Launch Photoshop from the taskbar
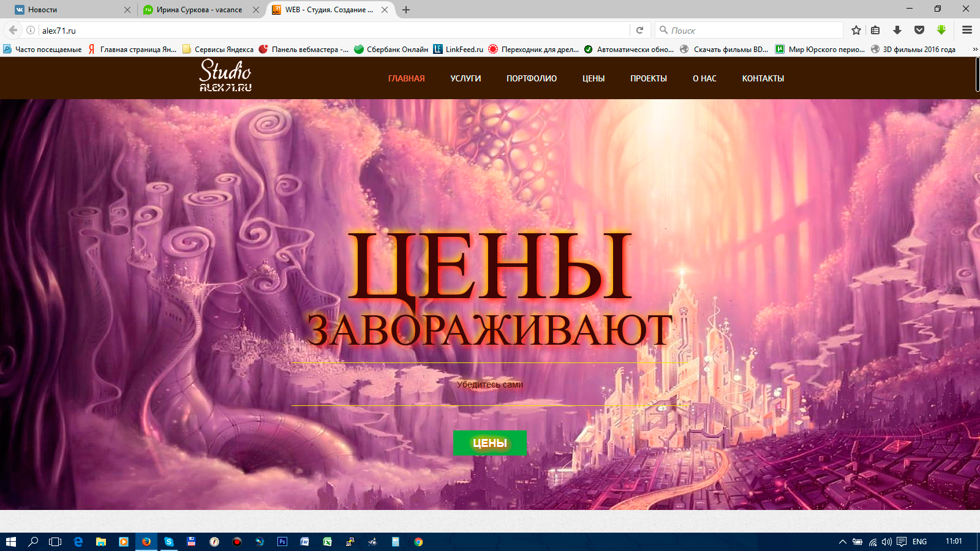The image size is (980, 551). (x=282, y=542)
